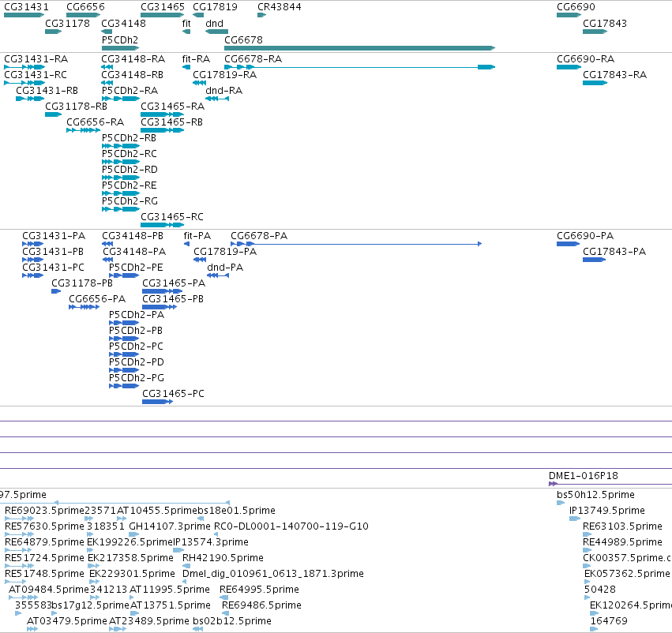Click transcript CG31178-RB

[77, 107]
